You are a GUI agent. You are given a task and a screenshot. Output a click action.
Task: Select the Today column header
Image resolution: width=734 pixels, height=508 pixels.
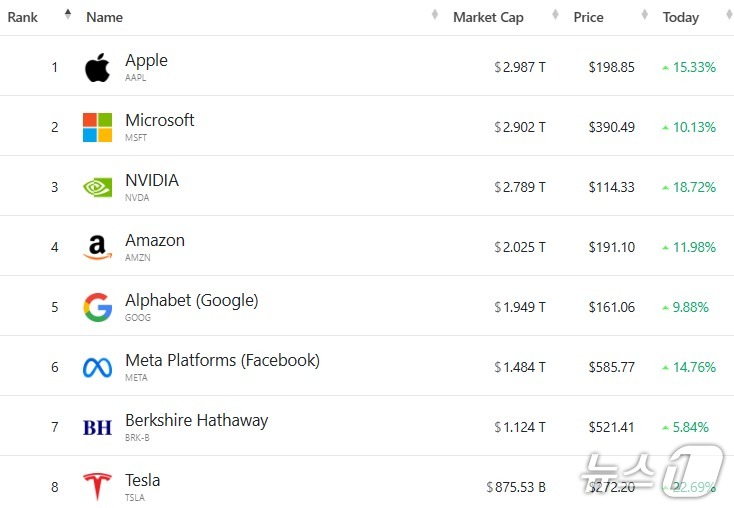tap(681, 17)
